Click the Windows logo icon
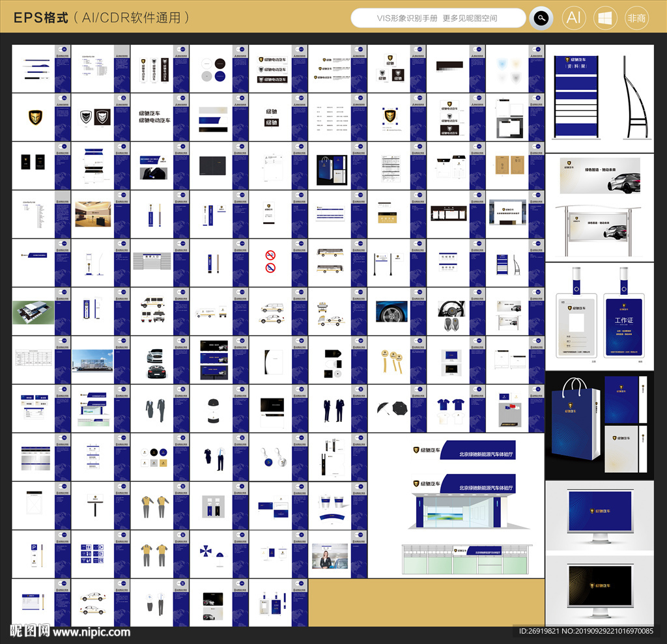This screenshot has width=667, height=644. point(605,18)
